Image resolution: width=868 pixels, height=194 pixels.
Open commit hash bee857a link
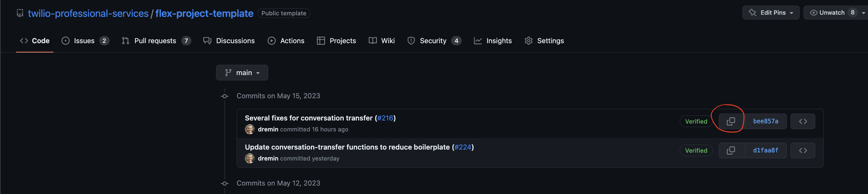pos(766,121)
